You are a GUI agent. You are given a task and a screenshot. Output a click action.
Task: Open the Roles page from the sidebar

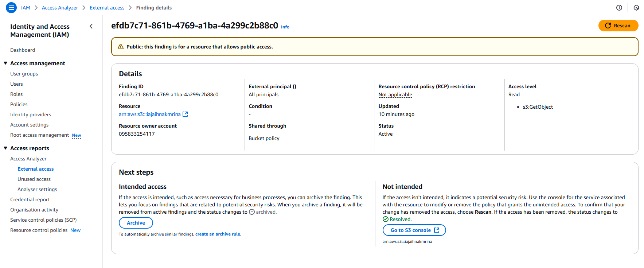pyautogui.click(x=16, y=94)
